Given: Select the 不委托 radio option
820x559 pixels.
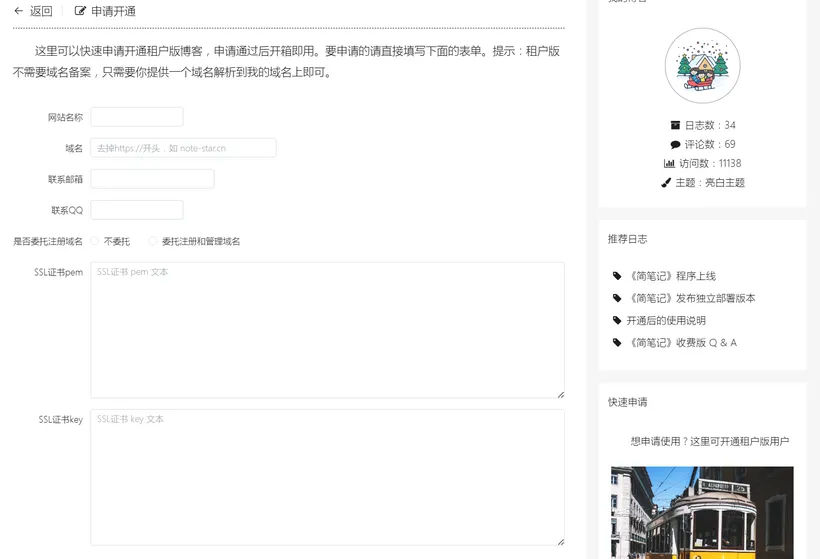Looking at the screenshot, I should (x=95, y=241).
